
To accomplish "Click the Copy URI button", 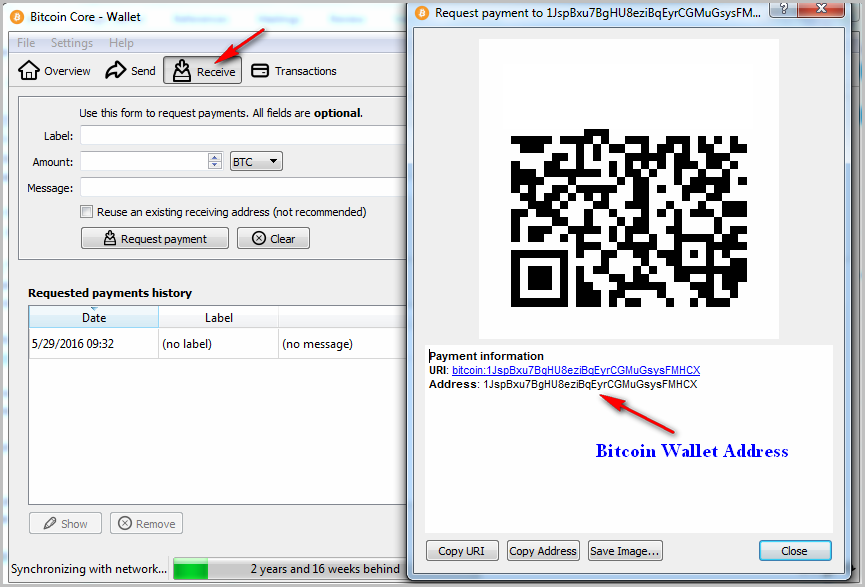I will coord(462,551).
